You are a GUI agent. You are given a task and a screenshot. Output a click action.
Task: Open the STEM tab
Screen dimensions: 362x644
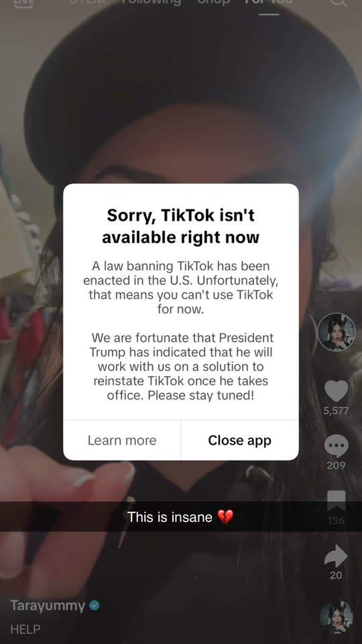point(88,1)
